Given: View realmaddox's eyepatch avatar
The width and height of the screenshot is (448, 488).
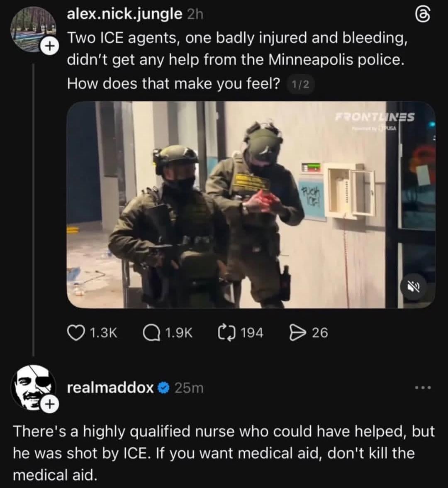Looking at the screenshot, I should (x=33, y=388).
